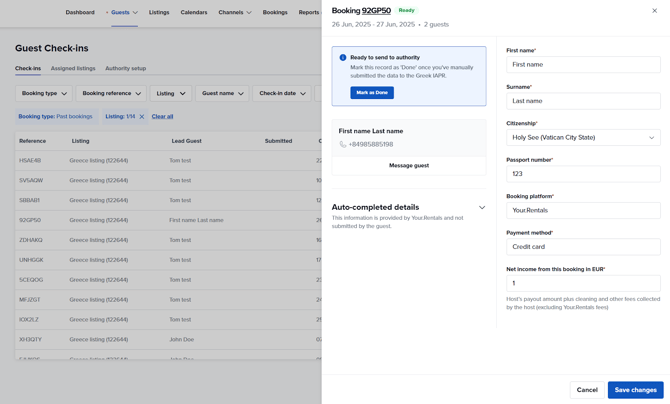
Task: Click Save changes button
Action: (635, 390)
